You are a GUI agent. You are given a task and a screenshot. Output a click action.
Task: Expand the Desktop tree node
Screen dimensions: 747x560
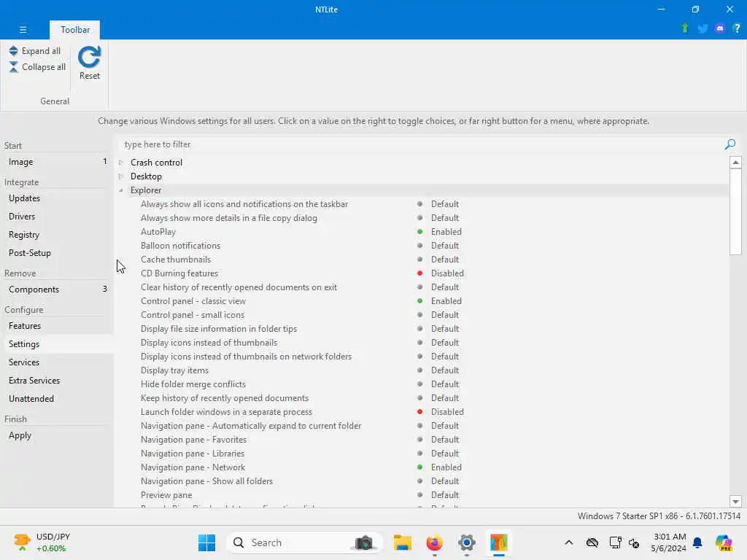[121, 176]
